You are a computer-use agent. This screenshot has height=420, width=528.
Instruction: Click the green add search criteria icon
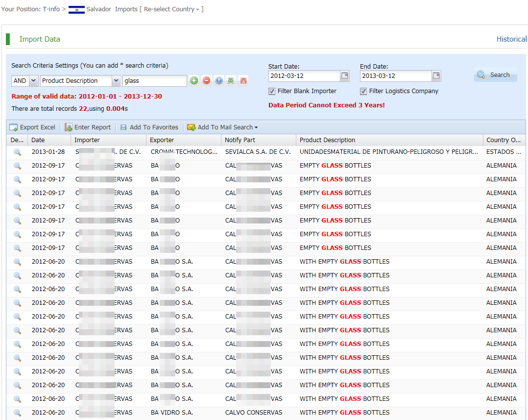click(x=194, y=81)
